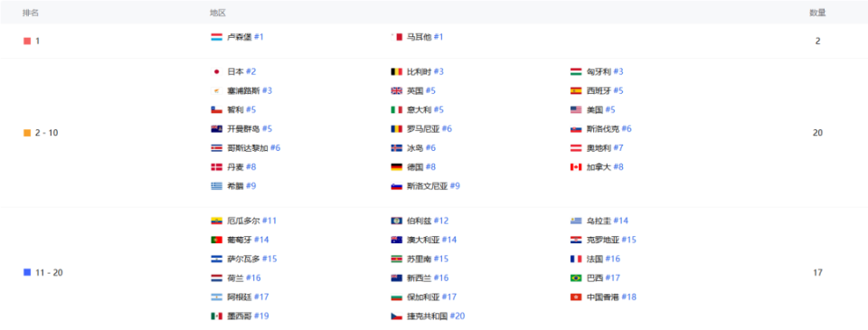868x330 pixels.
Task: Select the Japan flag beside 日本
Action: 216,72
